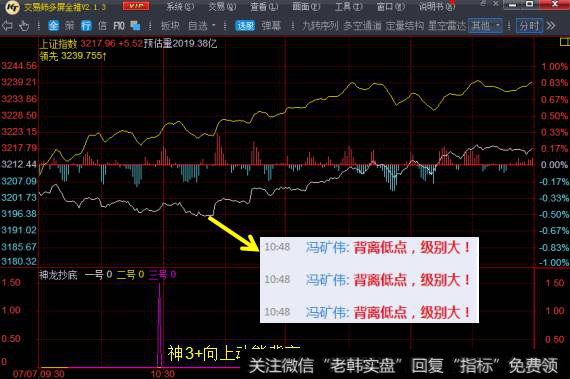570x379 pixels.
Task: Click the 3180.32 price axis label
Action: pos(19,262)
